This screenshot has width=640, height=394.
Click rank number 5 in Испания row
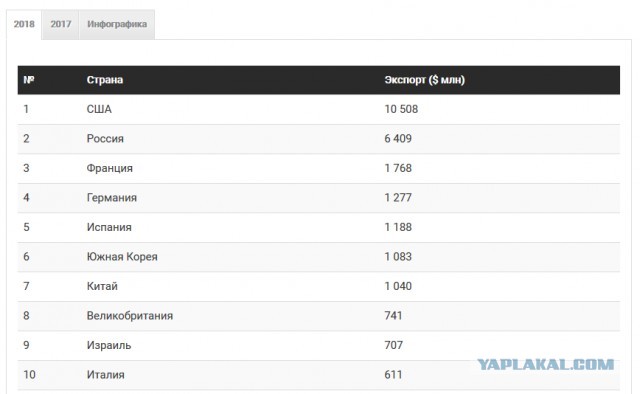tap(26, 227)
